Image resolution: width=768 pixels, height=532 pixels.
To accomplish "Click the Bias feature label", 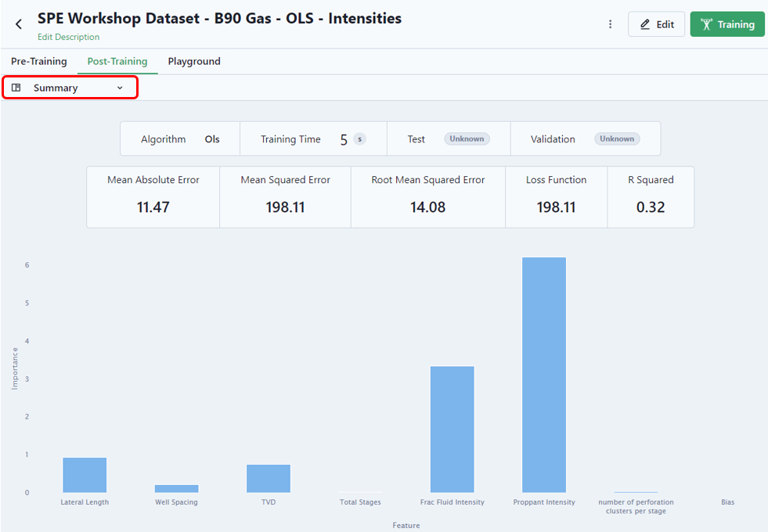I will click(x=728, y=502).
